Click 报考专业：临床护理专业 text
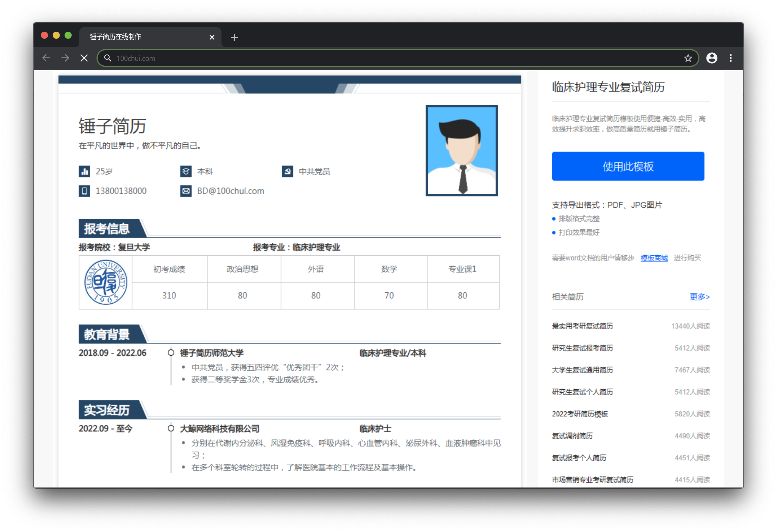This screenshot has height=532, width=777. (297, 247)
